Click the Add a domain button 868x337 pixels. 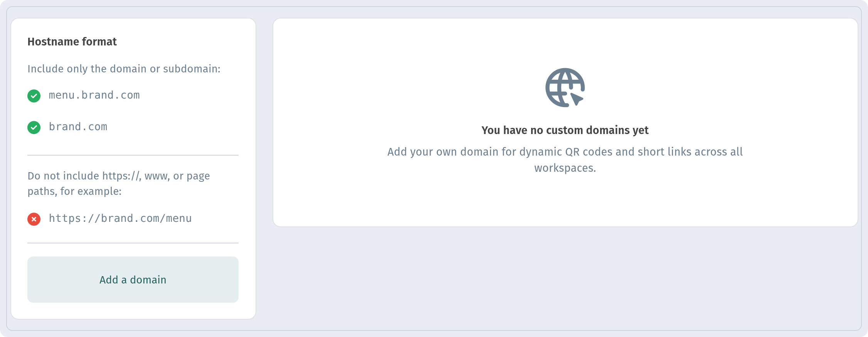(x=133, y=280)
